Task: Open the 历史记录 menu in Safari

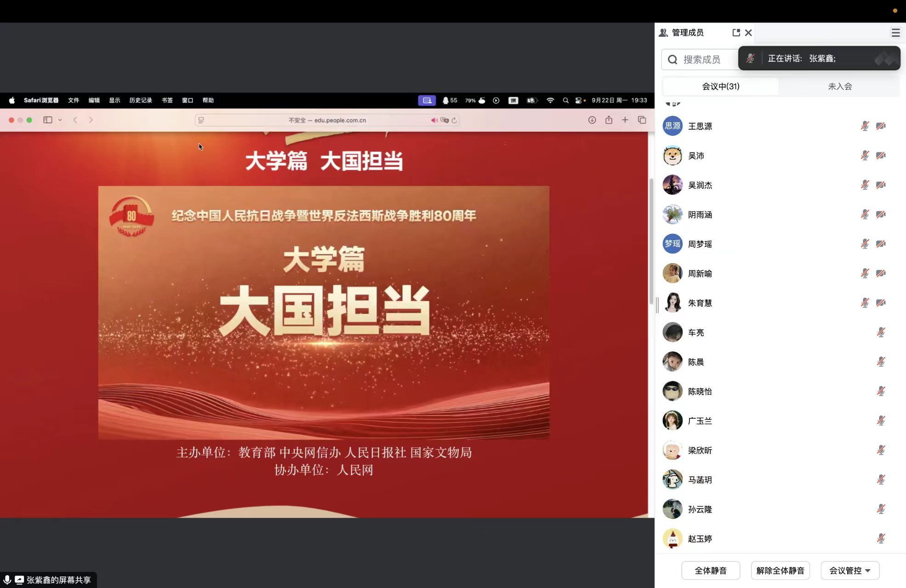Action: point(140,100)
